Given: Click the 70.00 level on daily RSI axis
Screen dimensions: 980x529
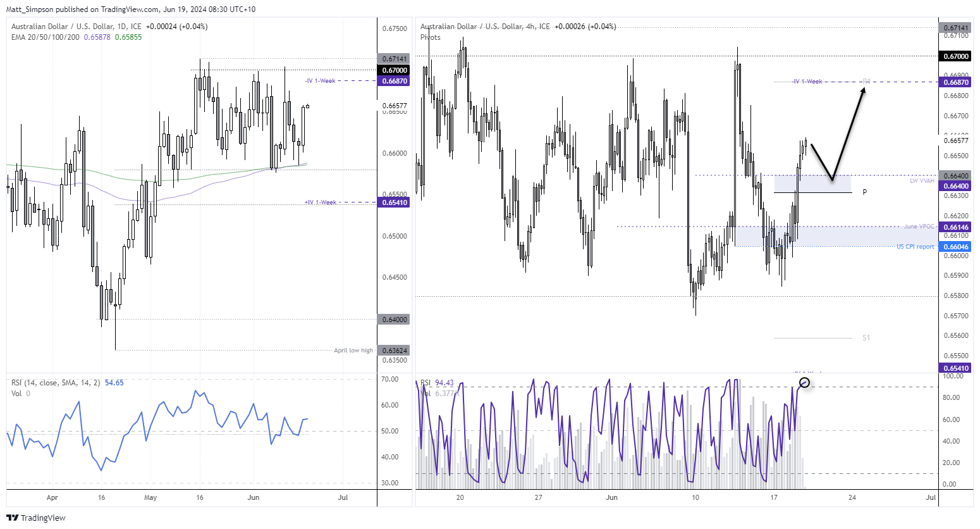Looking at the screenshot, I should coord(390,379).
